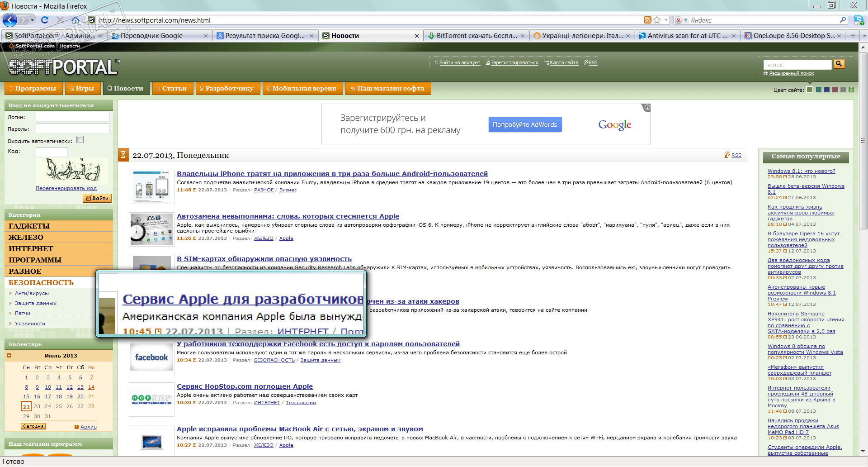Viewport: 868px width, 467px height.
Task: Select the teal site color swatch
Action: point(818,90)
